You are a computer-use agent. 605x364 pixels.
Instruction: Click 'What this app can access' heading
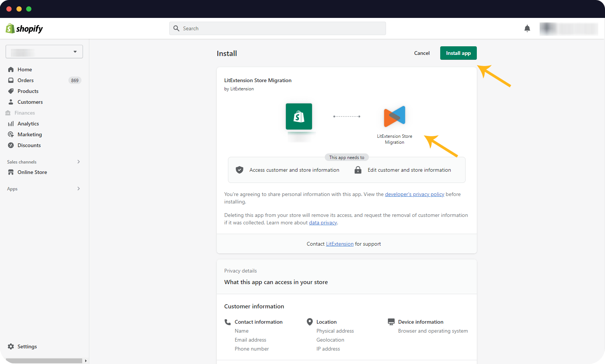276,282
